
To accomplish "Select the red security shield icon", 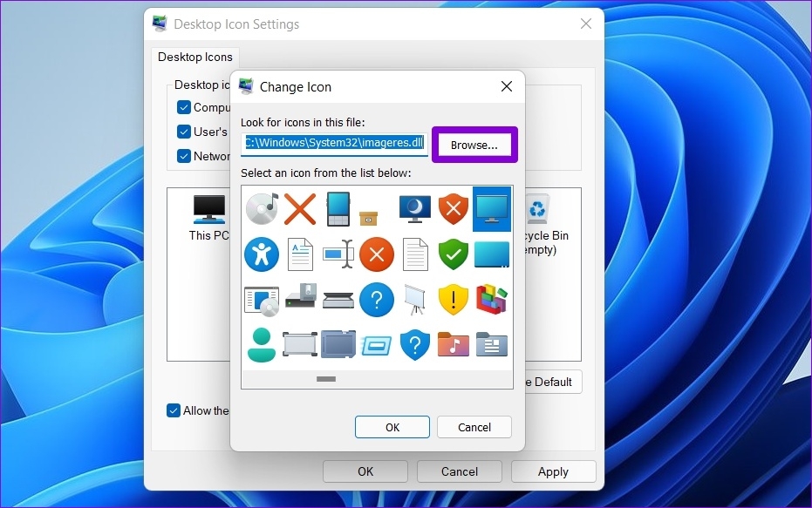I will point(453,209).
